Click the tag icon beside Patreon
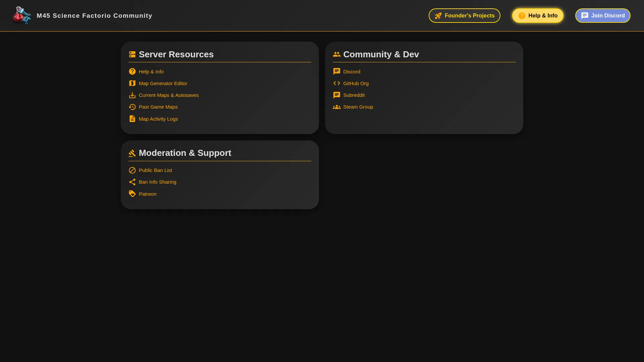 [132, 194]
